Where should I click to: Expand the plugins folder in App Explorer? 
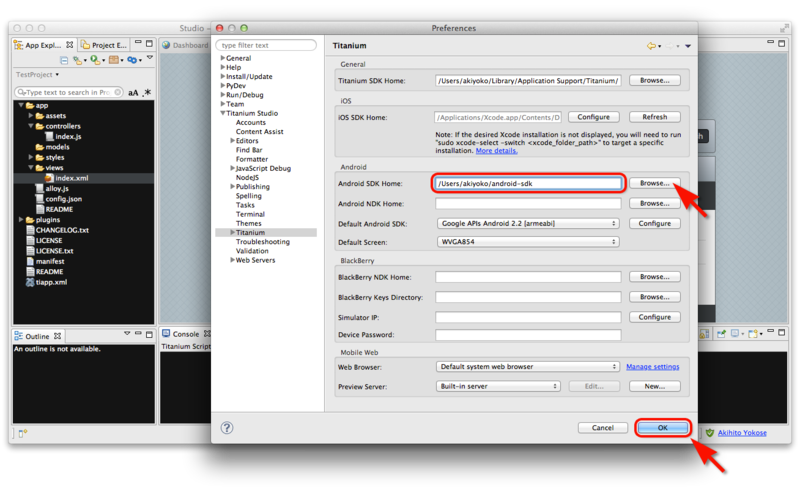click(x=21, y=220)
